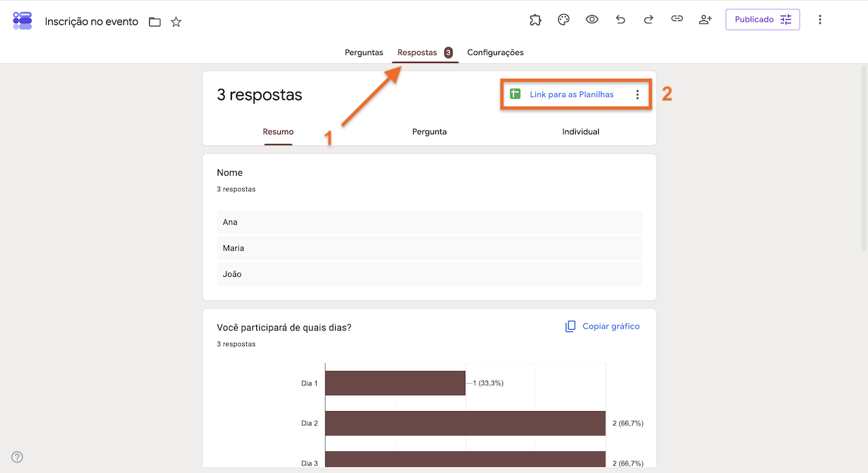Screen dimensions: 868x473
Task: Click the 3 respostas heading
Action: (x=260, y=95)
